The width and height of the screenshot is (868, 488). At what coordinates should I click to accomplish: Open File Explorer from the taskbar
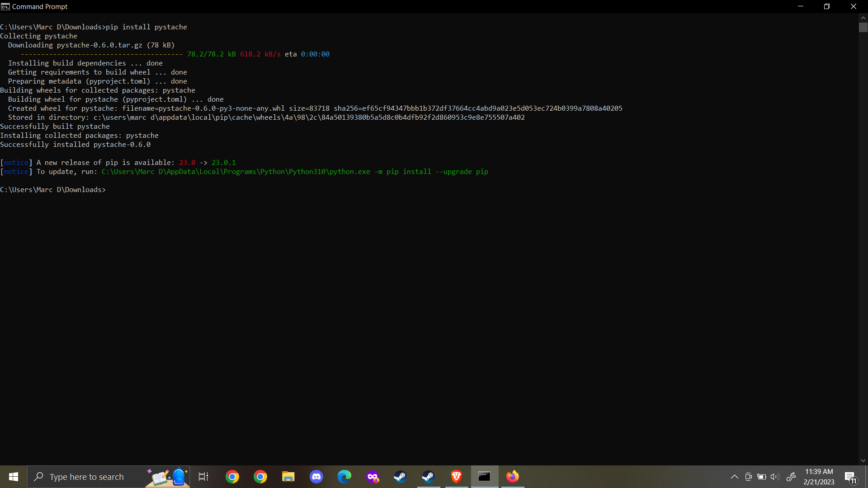point(288,477)
